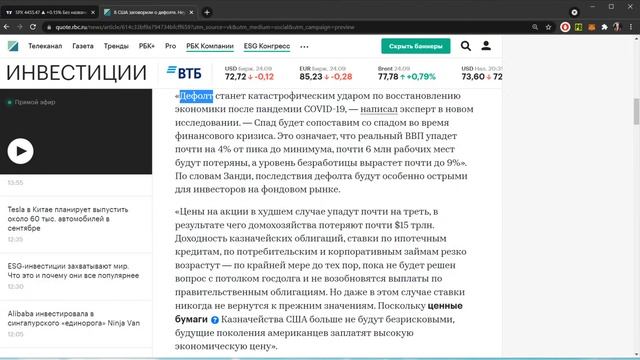This screenshot has height=360, width=640.
Task: Open the РБК+ menu item
Action: click(147, 46)
